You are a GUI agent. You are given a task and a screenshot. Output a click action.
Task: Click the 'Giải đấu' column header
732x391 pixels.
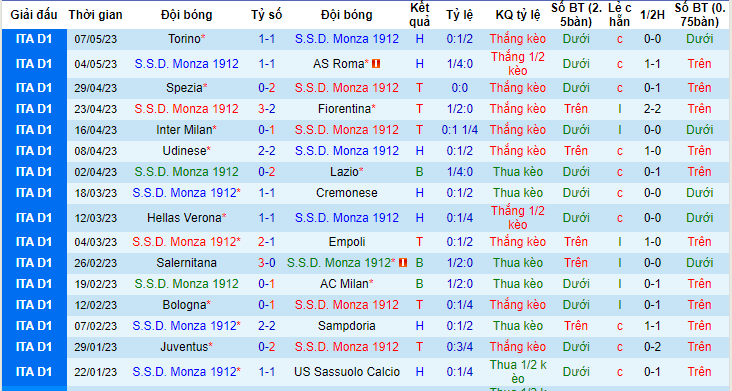point(34,15)
